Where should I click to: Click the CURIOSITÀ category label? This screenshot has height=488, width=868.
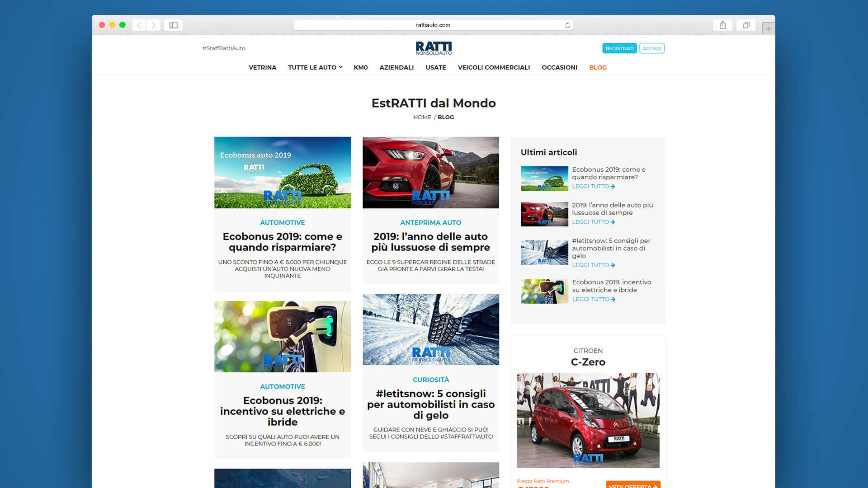(431, 380)
